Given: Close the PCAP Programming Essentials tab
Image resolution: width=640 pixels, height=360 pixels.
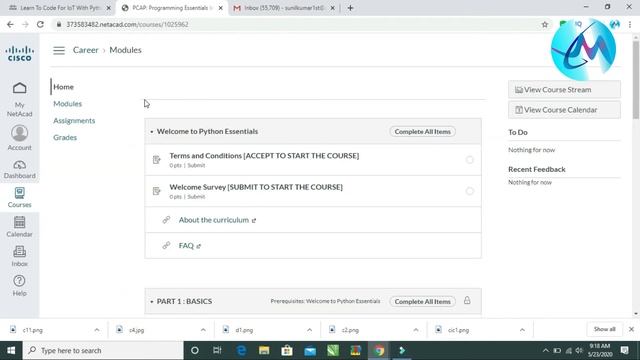Looking at the screenshot, I should click(220, 8).
